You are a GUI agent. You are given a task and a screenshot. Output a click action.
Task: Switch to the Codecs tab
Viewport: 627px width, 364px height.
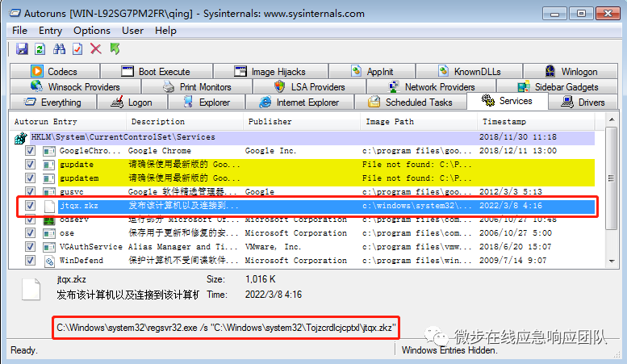(x=55, y=71)
